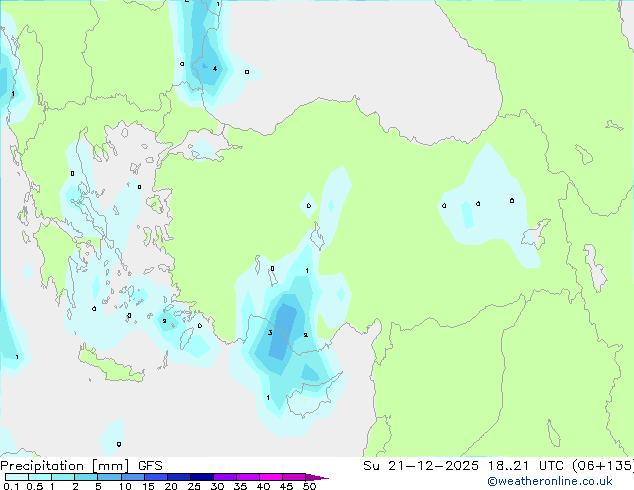Click the '3' precipitation value on the map

pos(270,333)
